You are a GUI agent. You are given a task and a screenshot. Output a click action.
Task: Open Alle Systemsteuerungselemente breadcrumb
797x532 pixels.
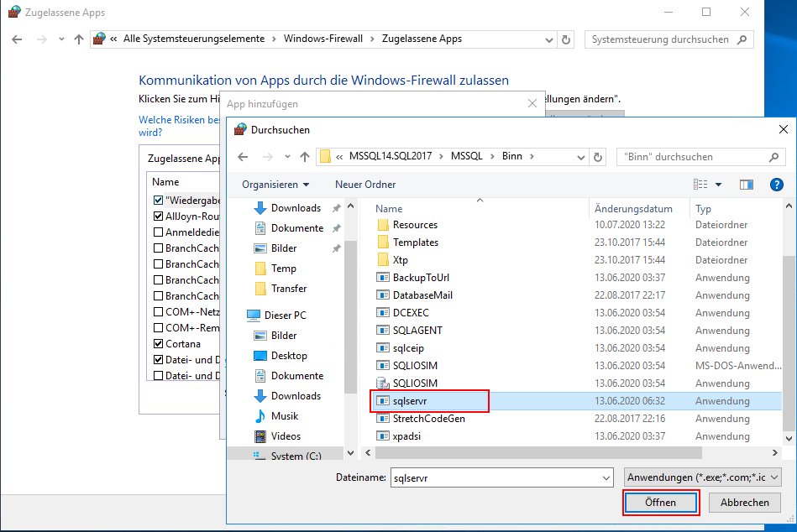pyautogui.click(x=194, y=39)
